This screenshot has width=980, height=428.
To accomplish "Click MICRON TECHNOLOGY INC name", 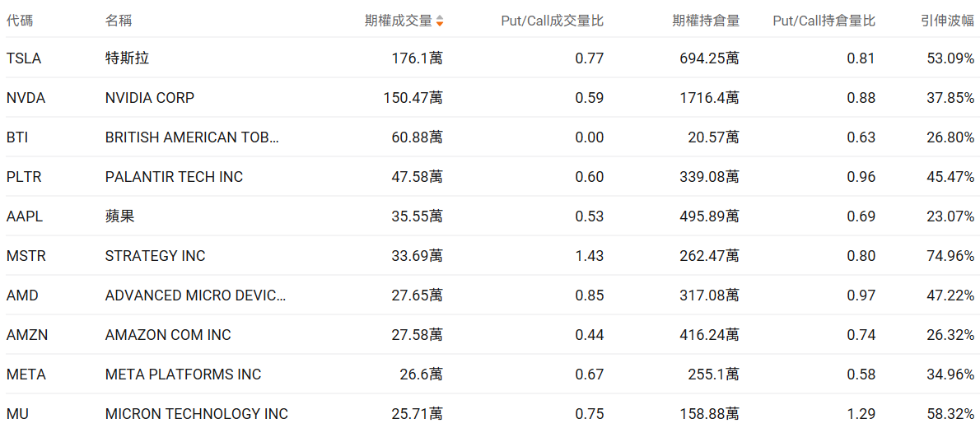I will 196,414.
